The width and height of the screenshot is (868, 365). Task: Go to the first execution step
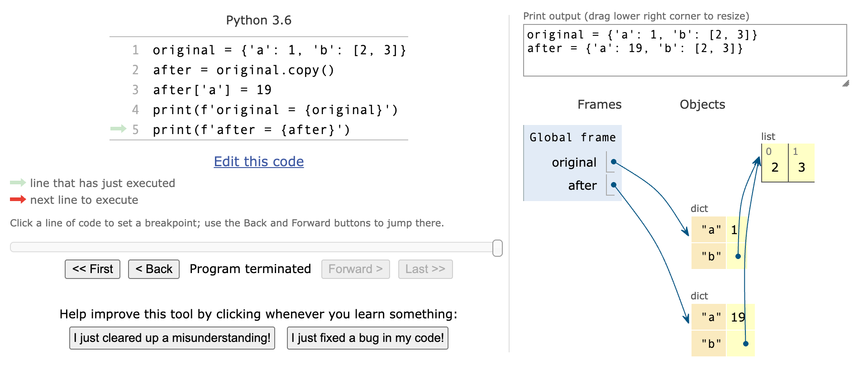coord(92,269)
